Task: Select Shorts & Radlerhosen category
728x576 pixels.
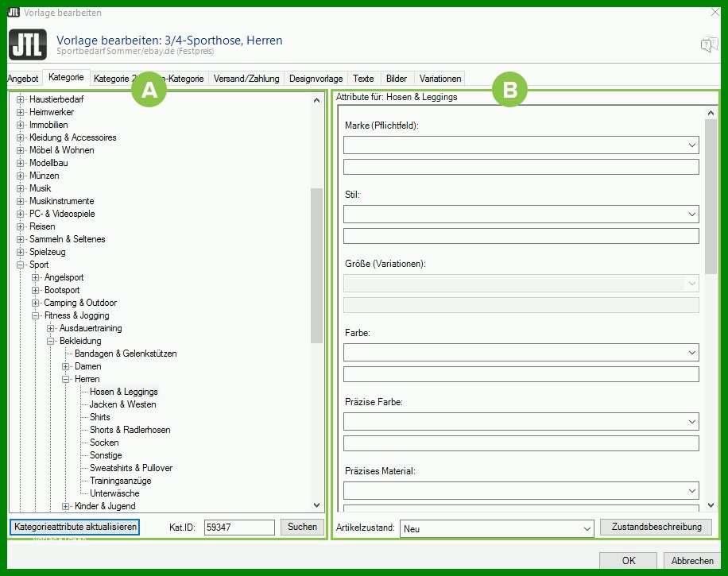Action: (x=130, y=431)
